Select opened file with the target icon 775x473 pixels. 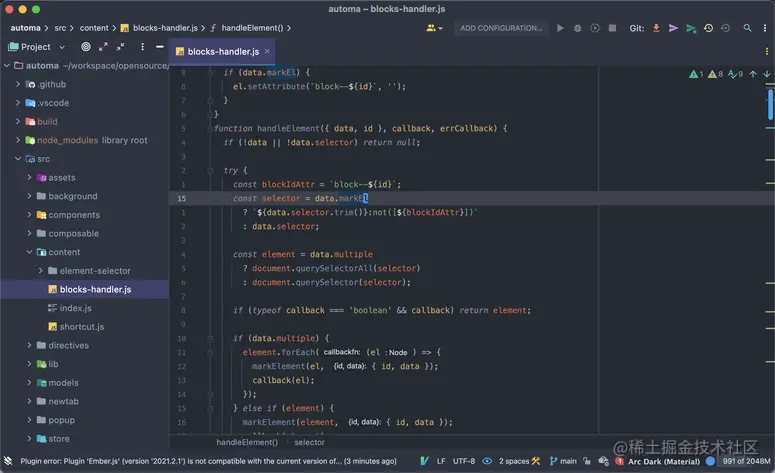(x=86, y=47)
